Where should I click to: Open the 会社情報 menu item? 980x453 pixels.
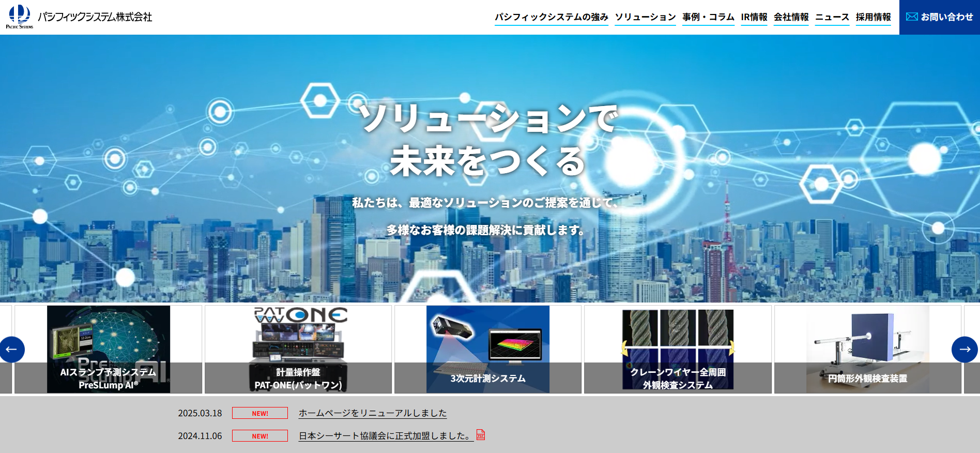pyautogui.click(x=791, y=17)
